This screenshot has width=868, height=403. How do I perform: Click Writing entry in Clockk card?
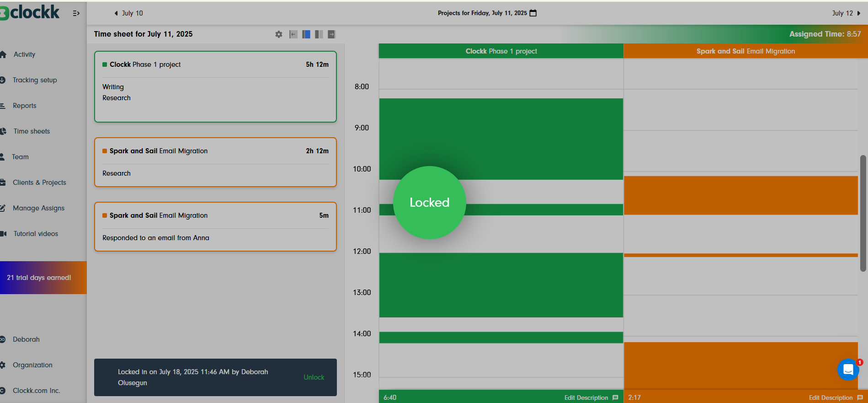(113, 87)
